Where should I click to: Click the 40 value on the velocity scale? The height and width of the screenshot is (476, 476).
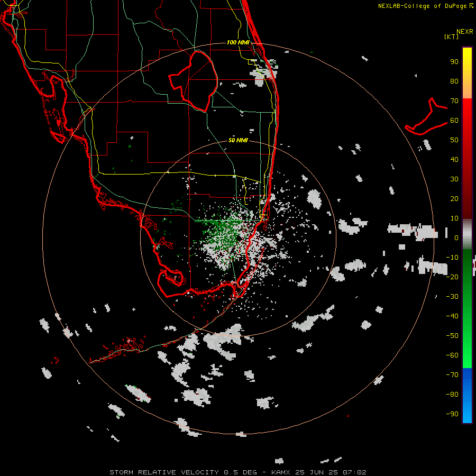pyautogui.click(x=454, y=160)
